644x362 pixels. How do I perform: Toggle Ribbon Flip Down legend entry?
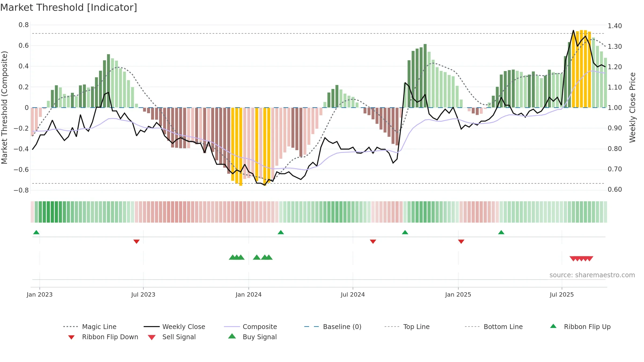(103, 337)
